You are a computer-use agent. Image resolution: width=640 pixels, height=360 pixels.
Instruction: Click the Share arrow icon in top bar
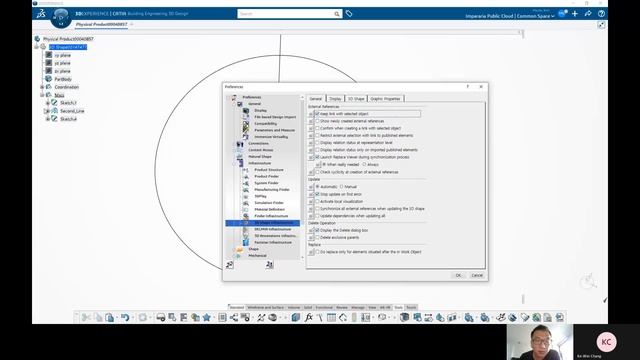588,13
